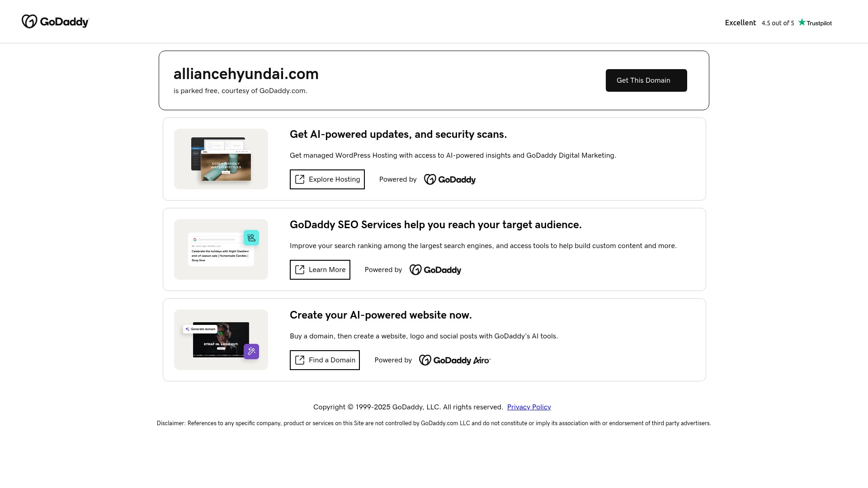
Task: Click the '4.5 out of 5' rating text
Action: pyautogui.click(x=778, y=23)
